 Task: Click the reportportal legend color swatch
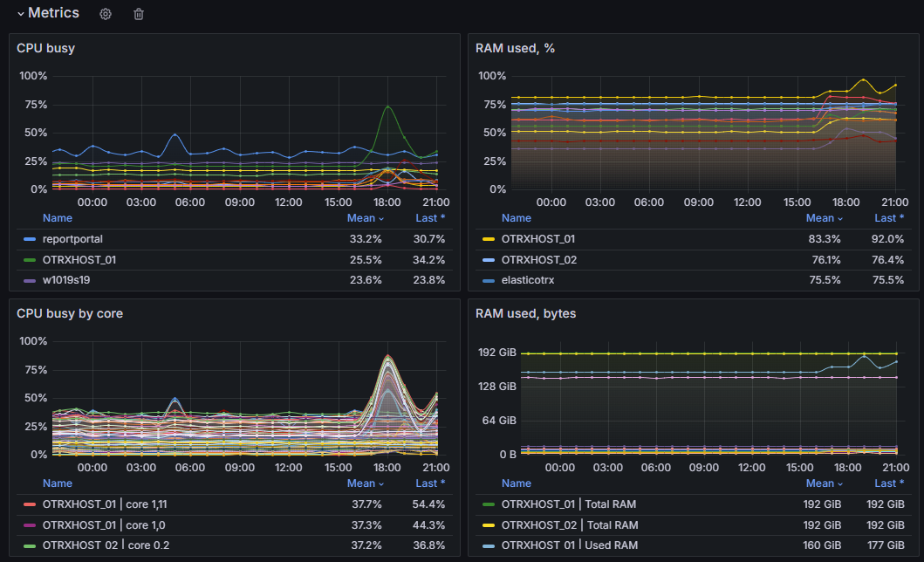coord(30,239)
